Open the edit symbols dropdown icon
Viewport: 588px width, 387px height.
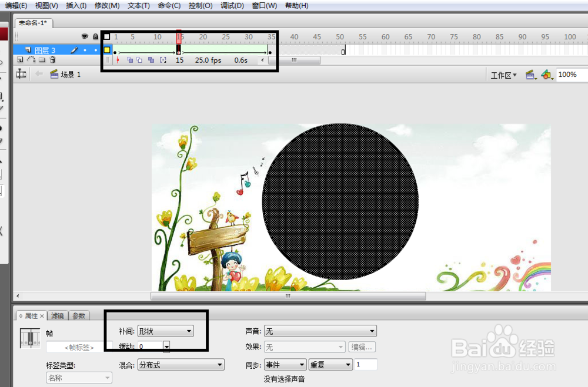[547, 75]
